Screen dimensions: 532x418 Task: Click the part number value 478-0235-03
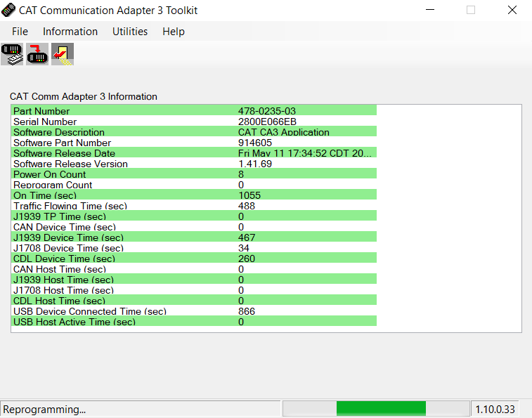coord(266,111)
